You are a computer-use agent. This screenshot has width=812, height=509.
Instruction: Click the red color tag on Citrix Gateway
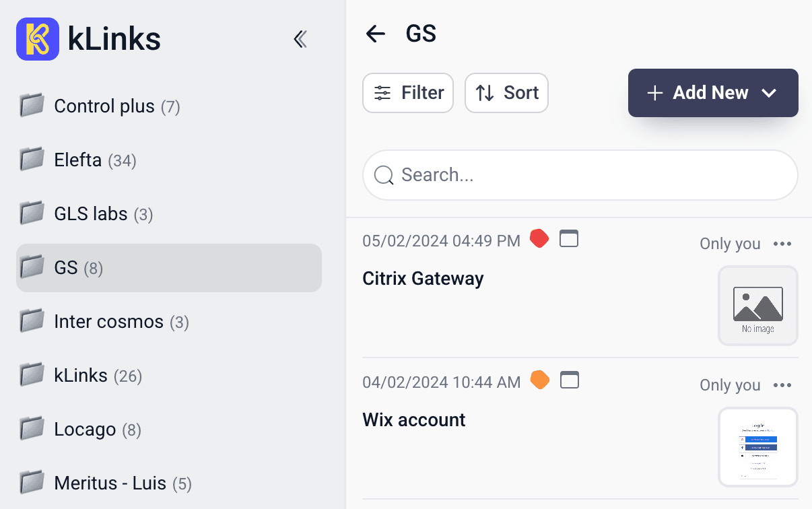click(x=539, y=238)
